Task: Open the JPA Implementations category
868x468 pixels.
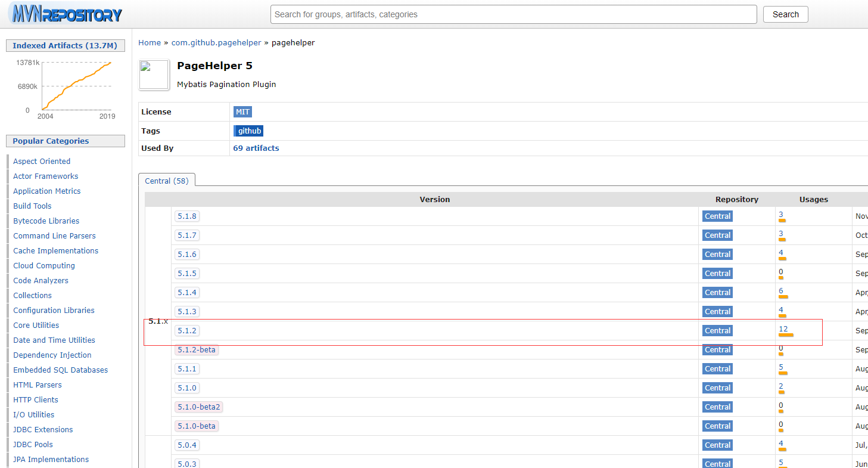Action: [x=51, y=459]
